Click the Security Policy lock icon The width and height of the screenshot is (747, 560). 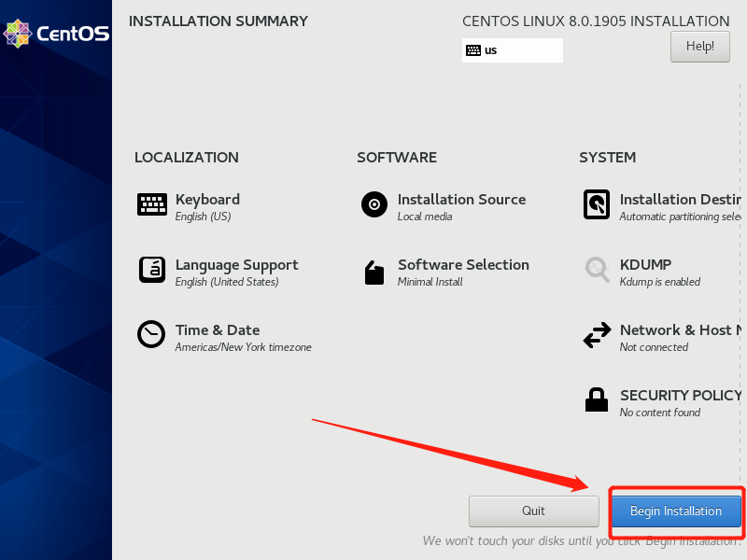tap(597, 399)
